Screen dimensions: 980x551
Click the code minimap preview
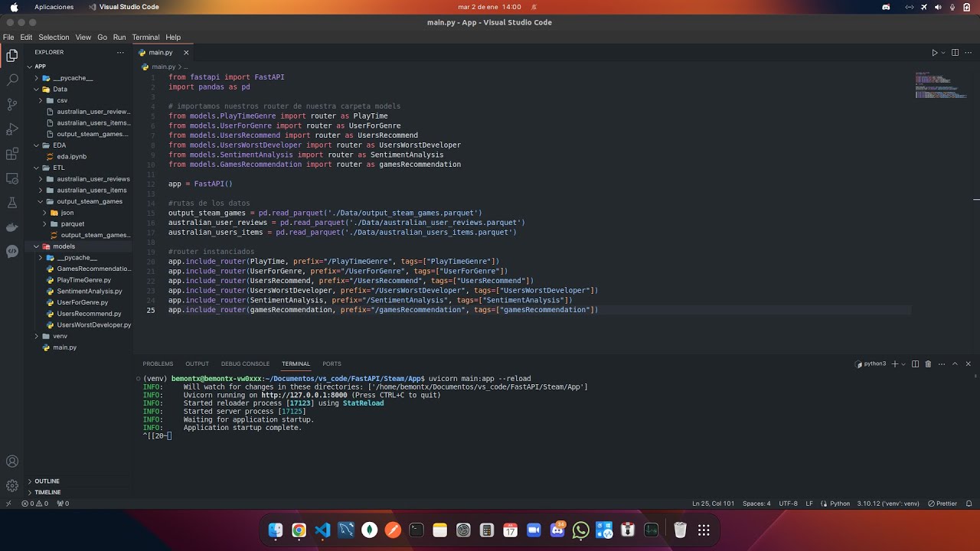coord(942,85)
